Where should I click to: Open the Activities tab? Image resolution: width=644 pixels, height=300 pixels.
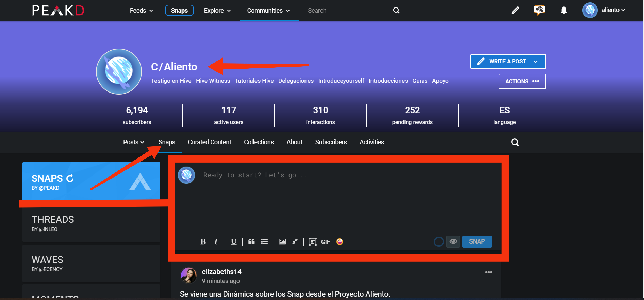coord(372,142)
